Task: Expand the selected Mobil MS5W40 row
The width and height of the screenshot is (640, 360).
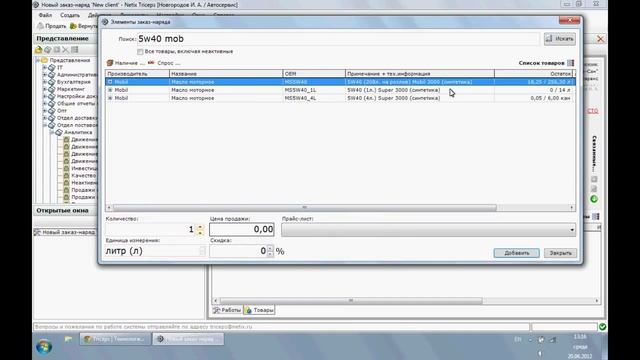Action: pyautogui.click(x=110, y=82)
